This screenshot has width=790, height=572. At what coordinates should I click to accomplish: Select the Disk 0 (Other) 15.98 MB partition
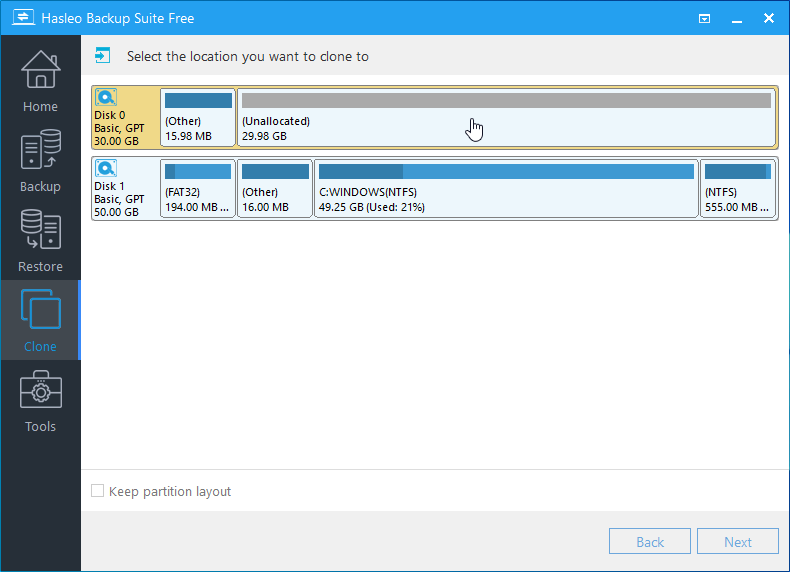pyautogui.click(x=198, y=117)
